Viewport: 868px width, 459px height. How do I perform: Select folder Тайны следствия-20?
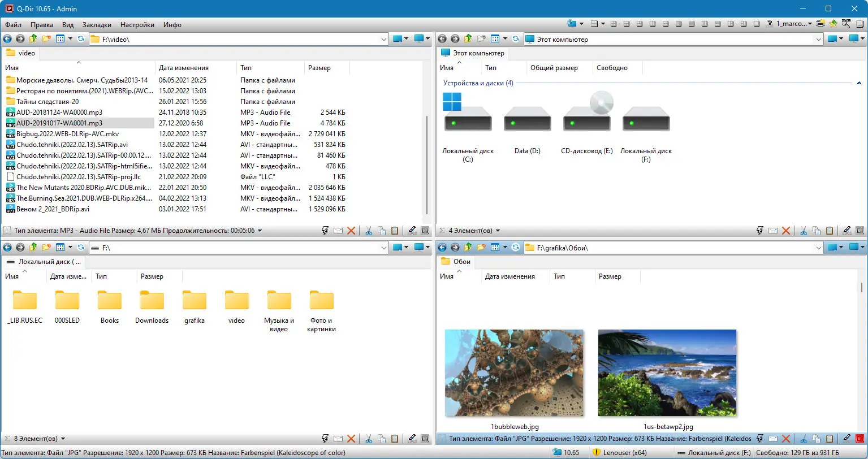click(x=47, y=102)
